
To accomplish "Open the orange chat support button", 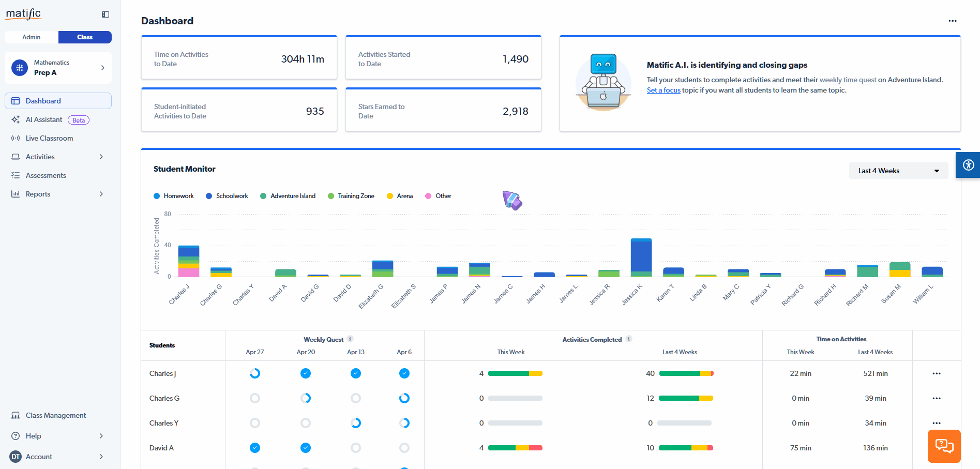I will coord(944,446).
